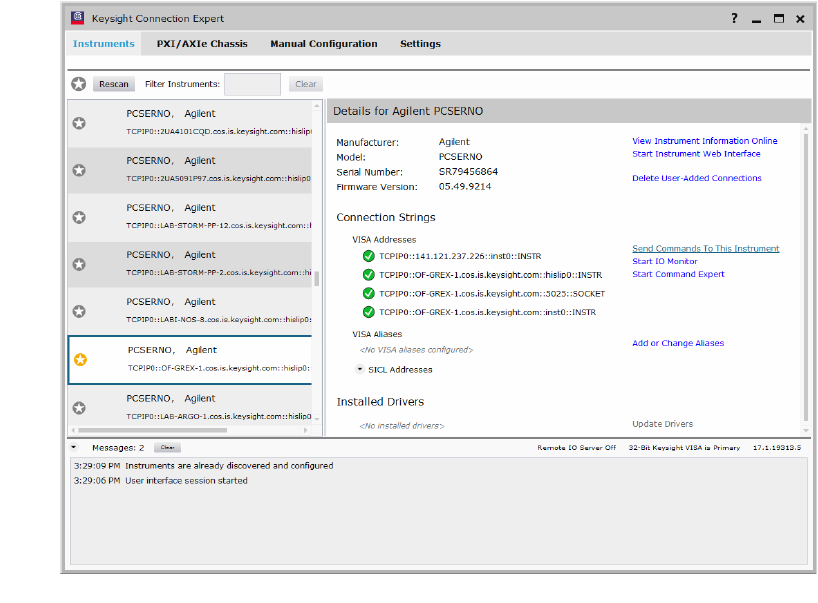Image resolution: width=818 pixels, height=603 pixels.
Task: Toggle favorite star for 2UA5091P97 instrument
Action: click(x=79, y=170)
